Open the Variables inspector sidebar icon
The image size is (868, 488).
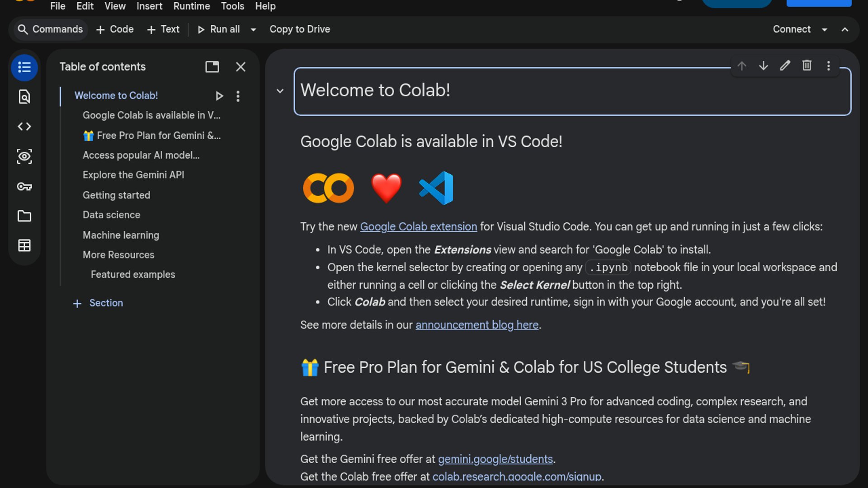click(24, 156)
